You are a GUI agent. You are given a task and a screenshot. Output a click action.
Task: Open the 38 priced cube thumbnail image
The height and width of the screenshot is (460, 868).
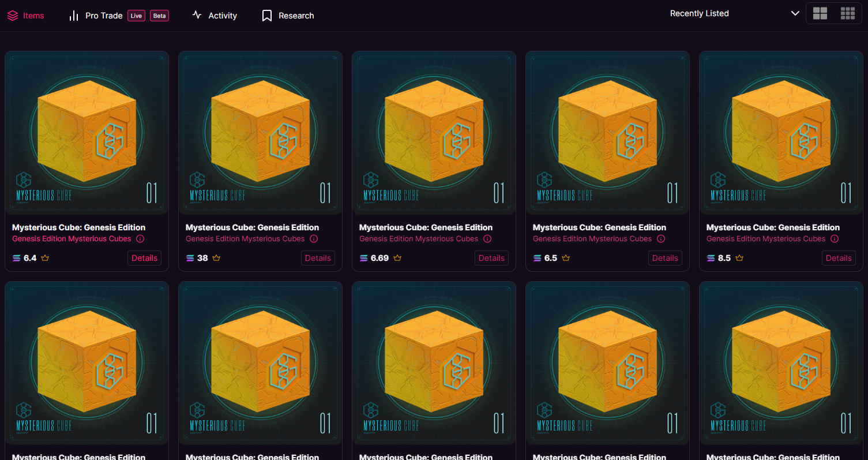click(x=260, y=133)
